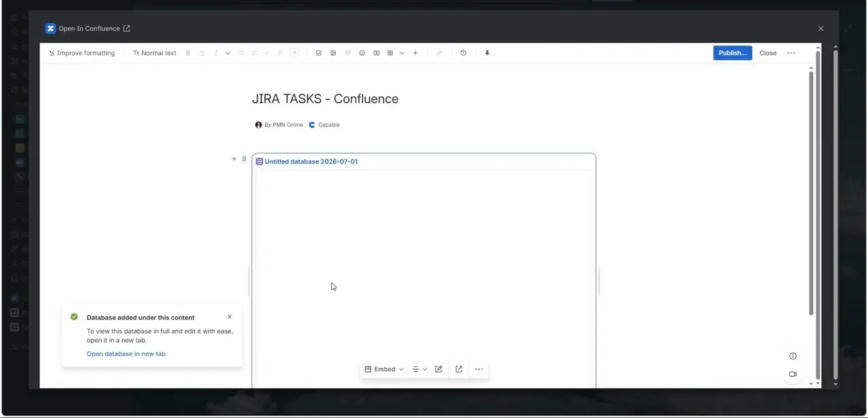This screenshot has width=868, height=418.
Task: Insert a numbered list
Action: click(x=255, y=53)
